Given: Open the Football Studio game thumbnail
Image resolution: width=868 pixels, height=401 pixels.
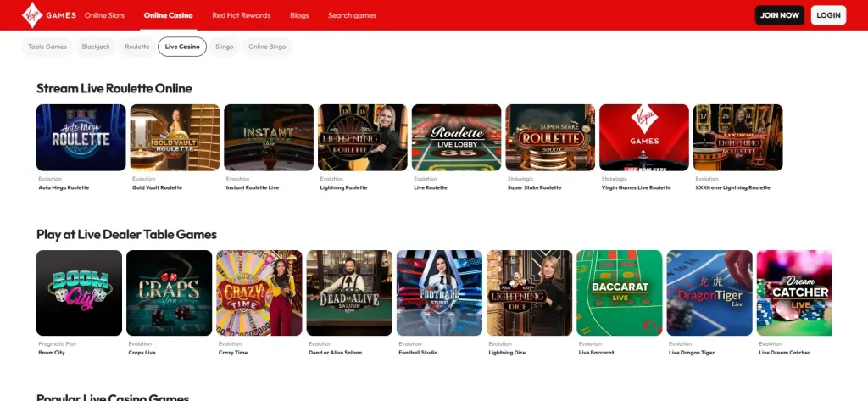Looking at the screenshot, I should (x=440, y=293).
